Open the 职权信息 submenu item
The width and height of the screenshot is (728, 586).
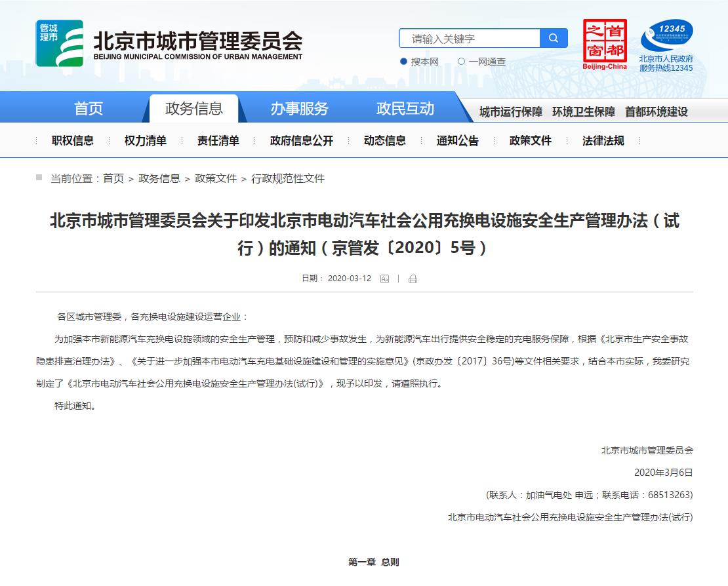click(x=72, y=140)
